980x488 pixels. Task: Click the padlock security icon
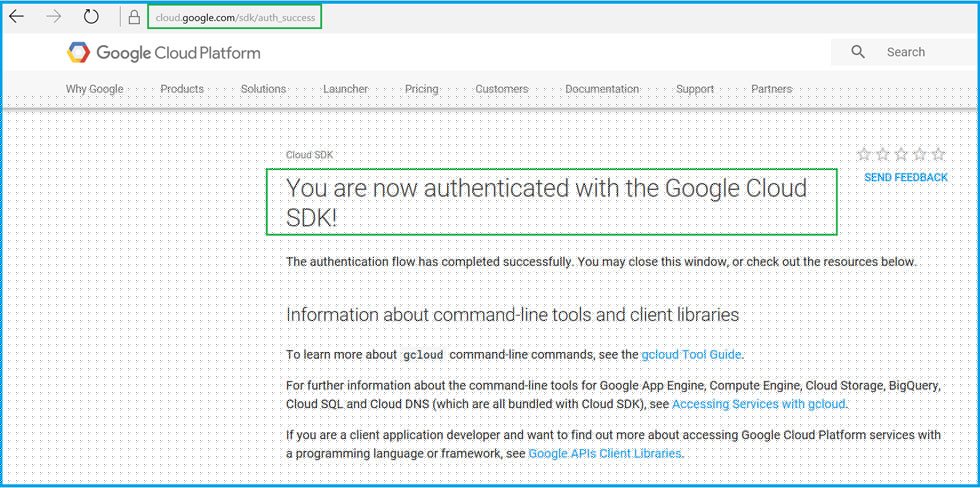coord(134,17)
